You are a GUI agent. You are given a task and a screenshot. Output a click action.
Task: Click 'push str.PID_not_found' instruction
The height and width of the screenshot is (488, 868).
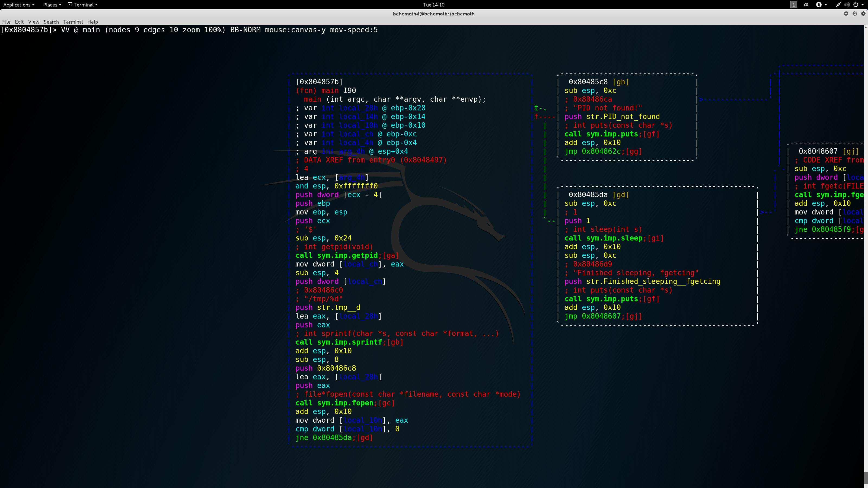[612, 117]
